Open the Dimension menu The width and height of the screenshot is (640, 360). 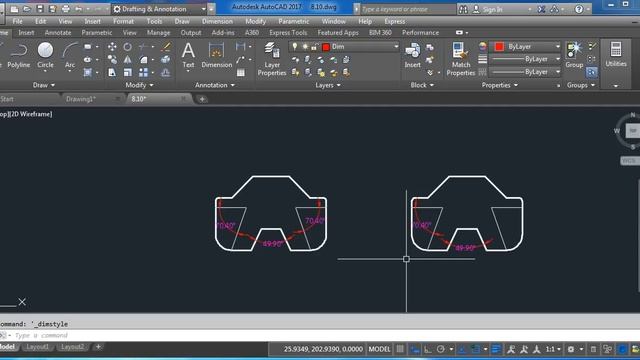coord(217,21)
